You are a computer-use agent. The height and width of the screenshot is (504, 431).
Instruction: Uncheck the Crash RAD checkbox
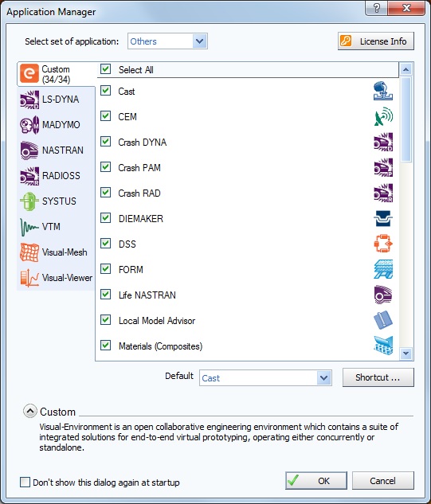coord(105,193)
